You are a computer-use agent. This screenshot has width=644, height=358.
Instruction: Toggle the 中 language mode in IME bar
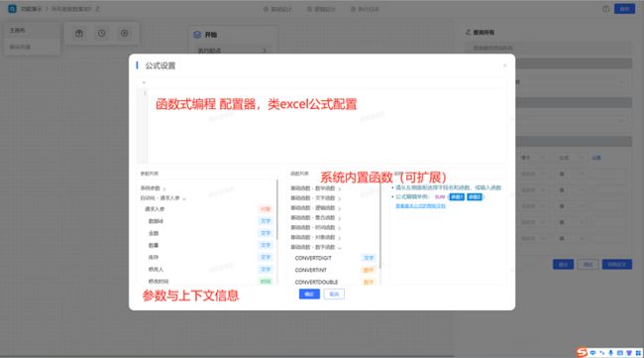click(x=592, y=353)
